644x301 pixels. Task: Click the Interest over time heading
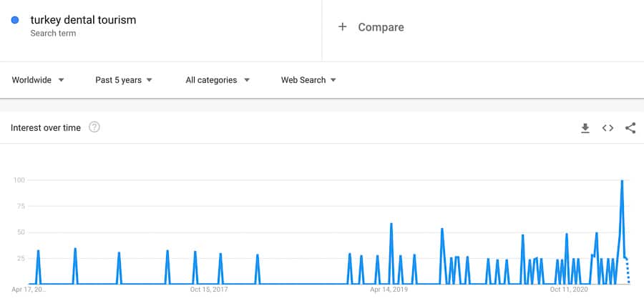pyautogui.click(x=46, y=127)
